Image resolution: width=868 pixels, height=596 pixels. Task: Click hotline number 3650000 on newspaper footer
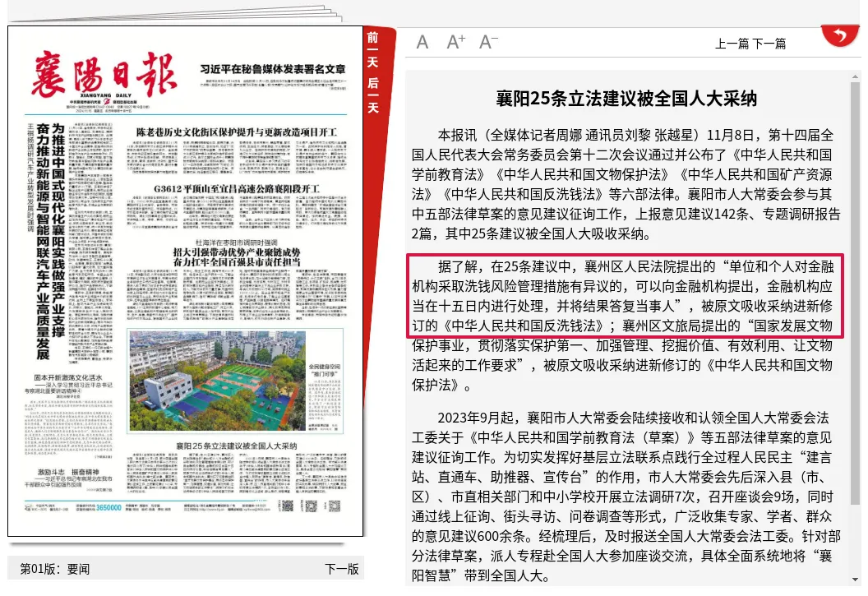click(108, 507)
